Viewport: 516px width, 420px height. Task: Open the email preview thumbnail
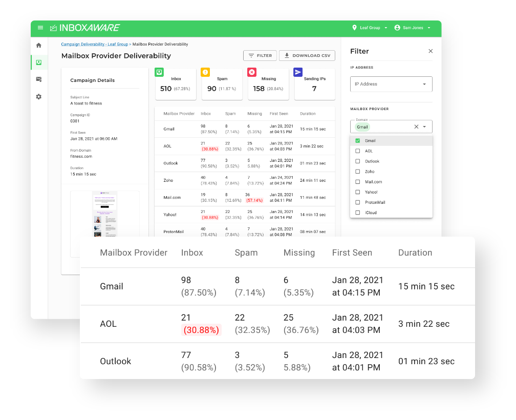[x=105, y=214]
